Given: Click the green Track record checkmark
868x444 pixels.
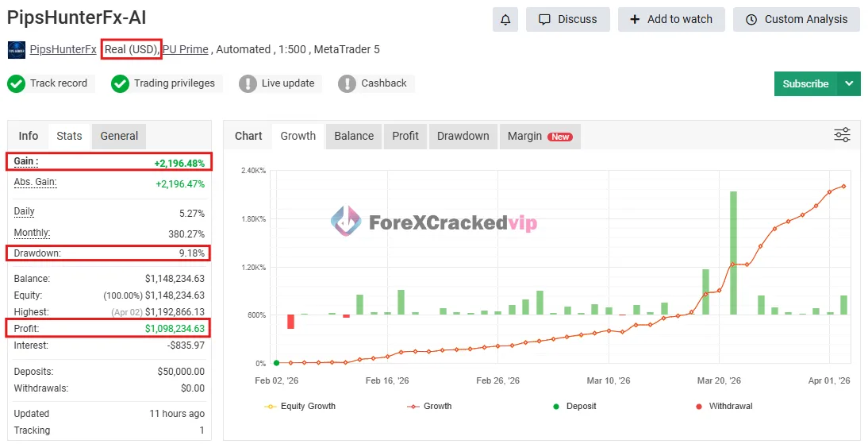Looking at the screenshot, I should 16,83.
